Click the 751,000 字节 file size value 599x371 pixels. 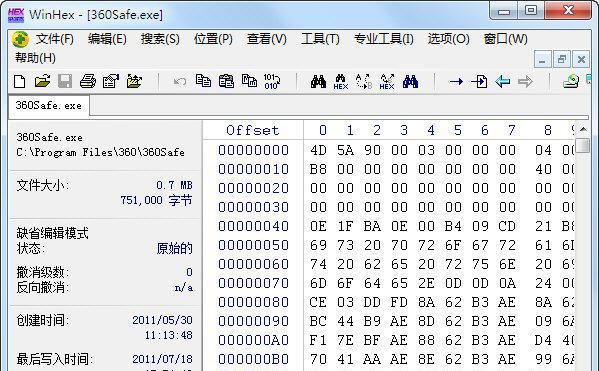pyautogui.click(x=156, y=200)
